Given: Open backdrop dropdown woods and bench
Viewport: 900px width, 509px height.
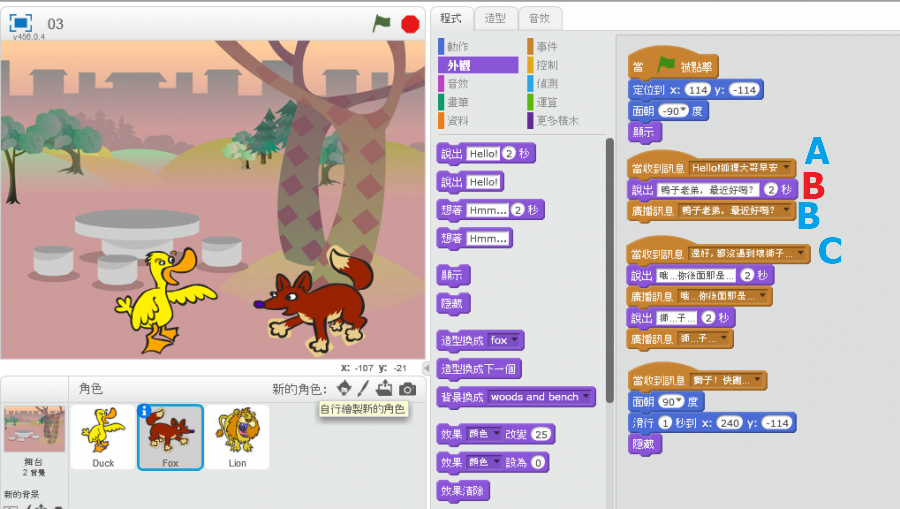Looking at the screenshot, I should [586, 397].
